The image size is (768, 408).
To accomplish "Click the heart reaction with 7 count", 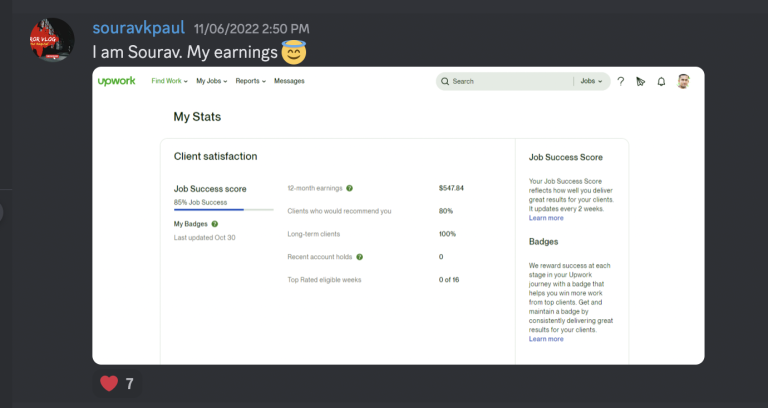I will coord(117,384).
